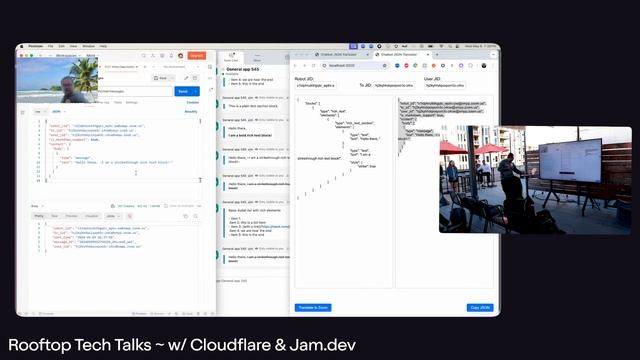Select the Settings request tab
Screen dimensions: 640x360
[131, 102]
